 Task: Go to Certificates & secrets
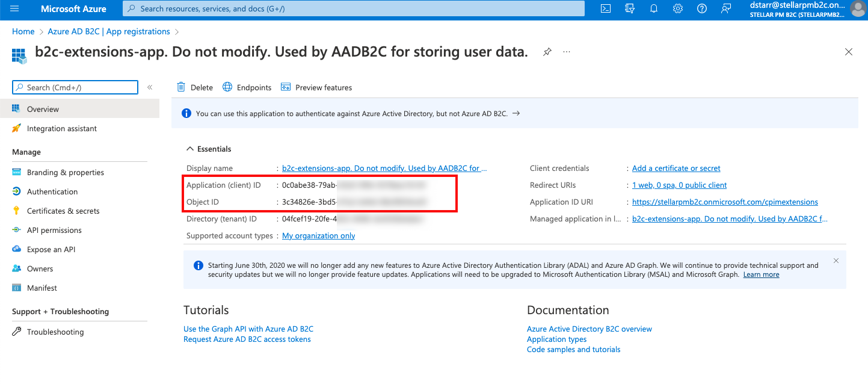pyautogui.click(x=63, y=211)
